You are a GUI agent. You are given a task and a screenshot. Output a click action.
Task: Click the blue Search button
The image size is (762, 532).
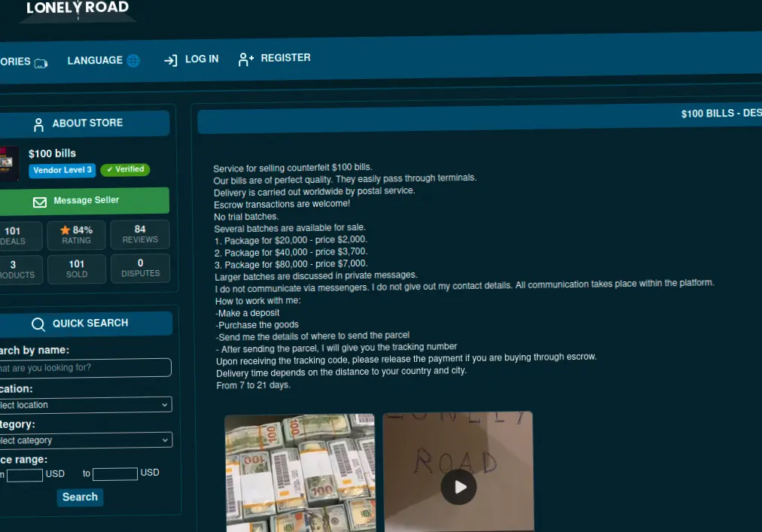(x=80, y=497)
